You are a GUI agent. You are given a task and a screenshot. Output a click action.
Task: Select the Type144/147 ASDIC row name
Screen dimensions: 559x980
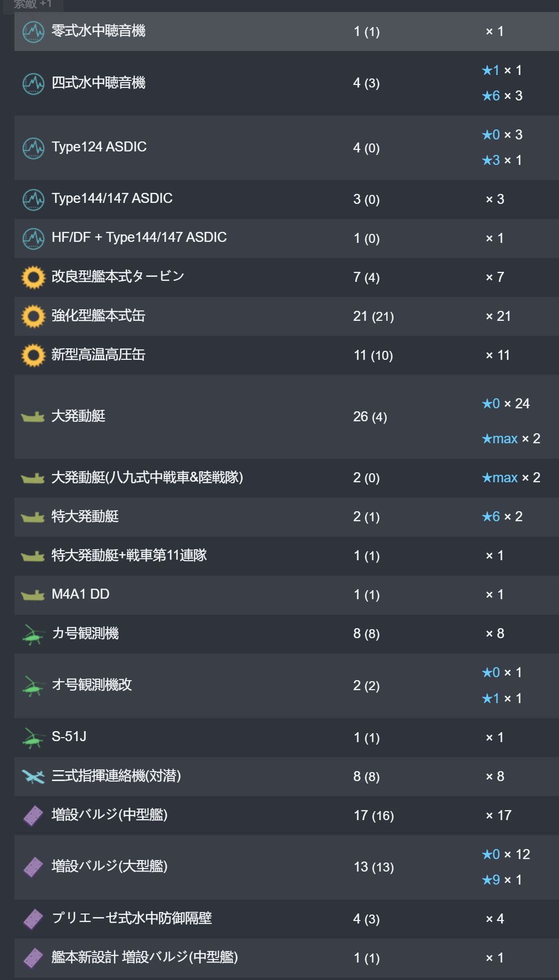pyautogui.click(x=112, y=198)
